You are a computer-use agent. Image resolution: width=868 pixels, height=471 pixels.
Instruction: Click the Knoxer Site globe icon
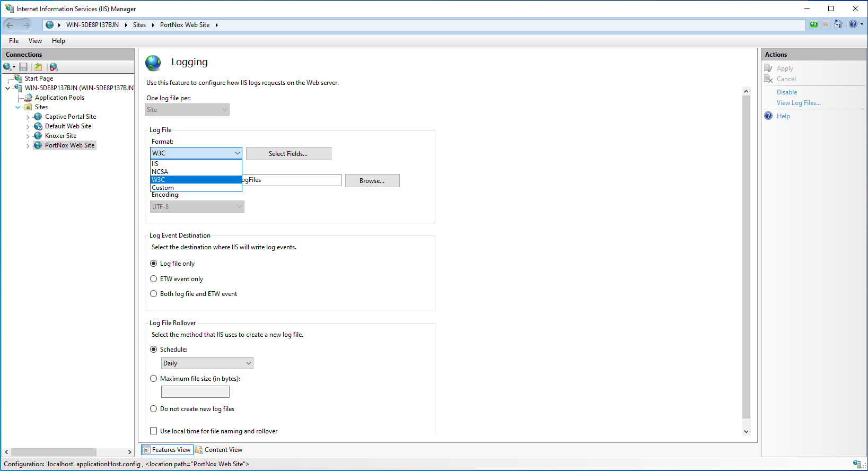[38, 136]
